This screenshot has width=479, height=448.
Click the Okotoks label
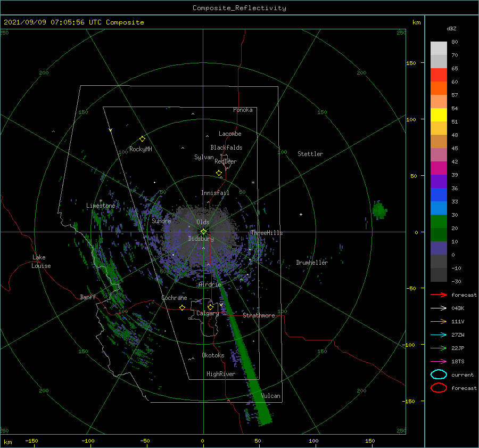point(213,355)
